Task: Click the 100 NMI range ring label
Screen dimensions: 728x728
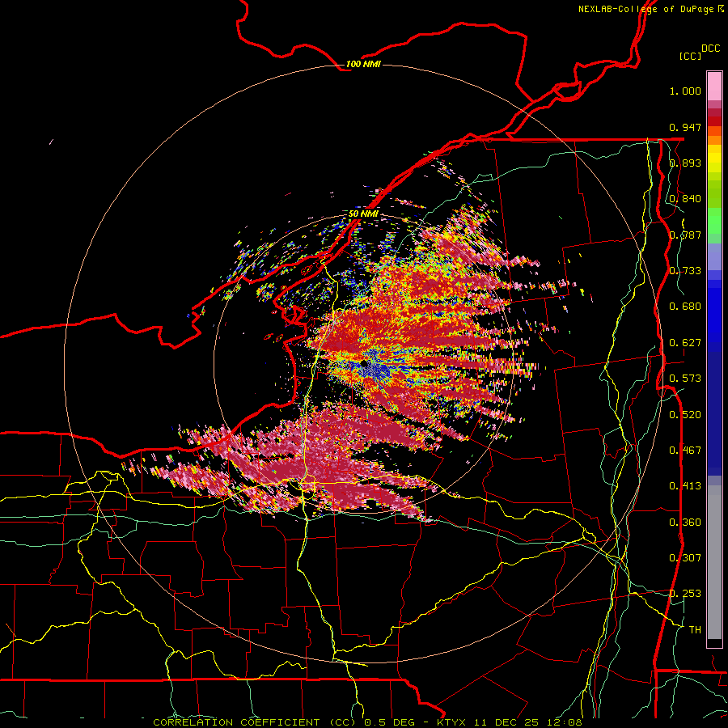Action: 363,64
